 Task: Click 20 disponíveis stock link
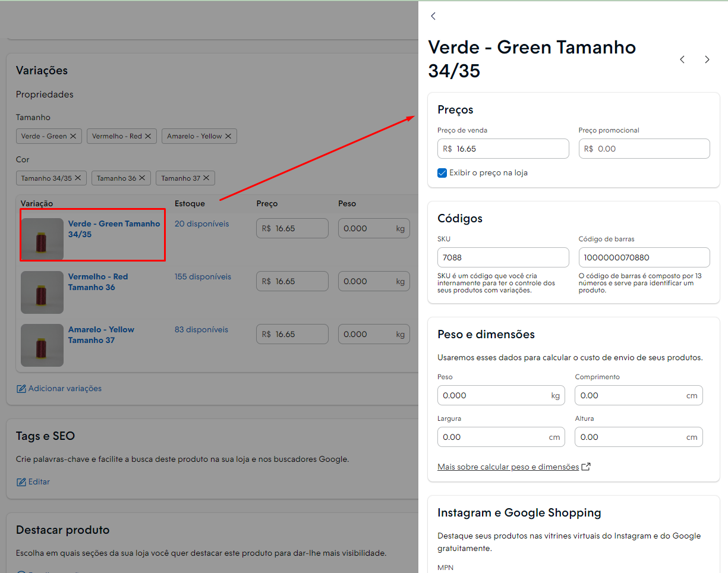tap(202, 224)
